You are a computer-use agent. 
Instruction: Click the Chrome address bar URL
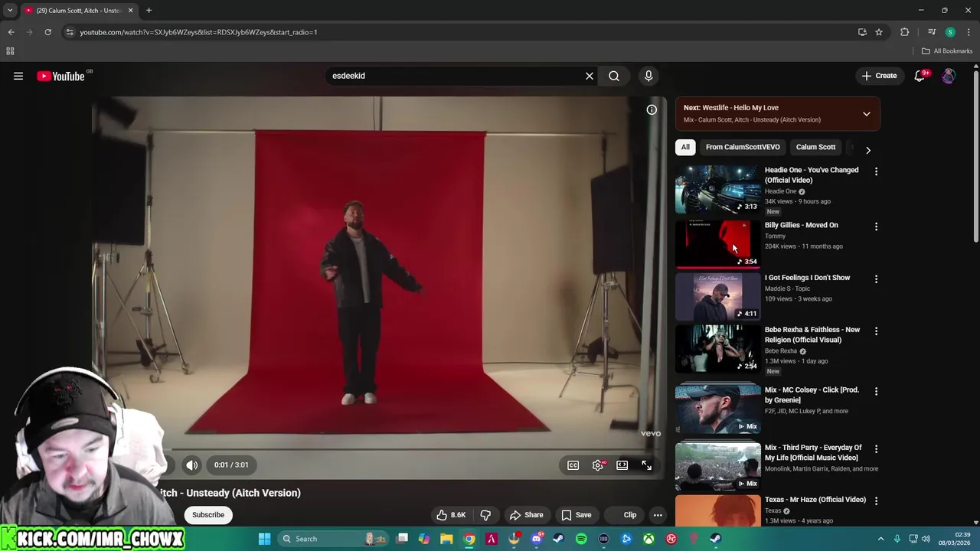pyautogui.click(x=198, y=32)
